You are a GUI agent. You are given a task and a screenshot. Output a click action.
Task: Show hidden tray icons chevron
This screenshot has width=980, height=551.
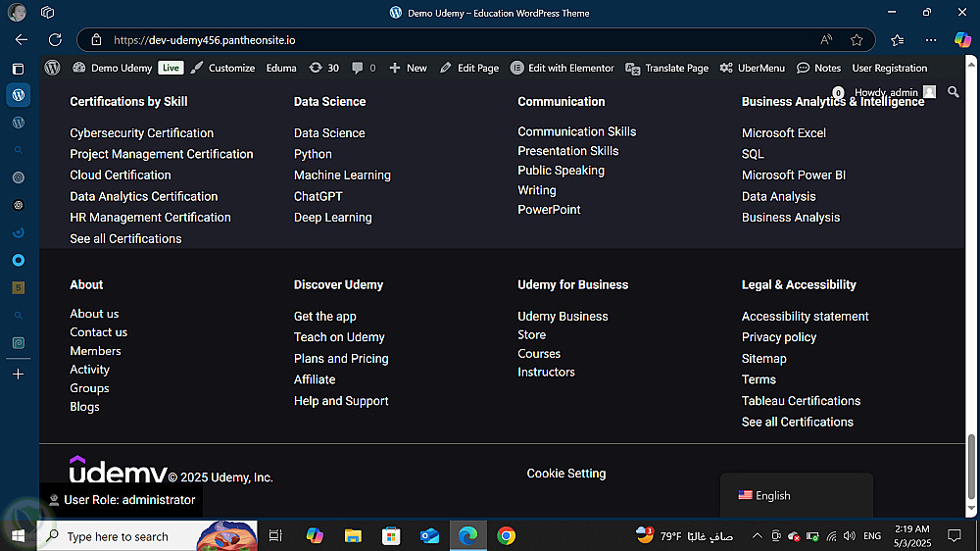[757, 536]
